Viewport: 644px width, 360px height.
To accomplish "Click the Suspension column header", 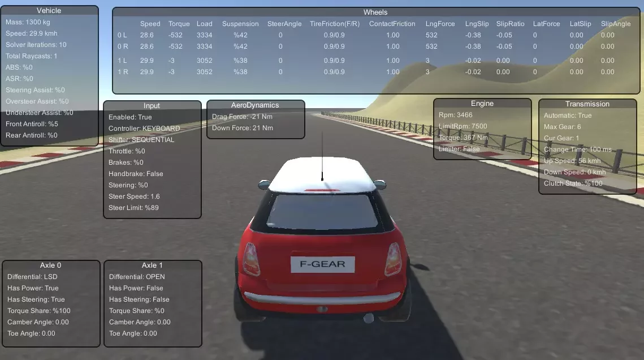I will (240, 24).
